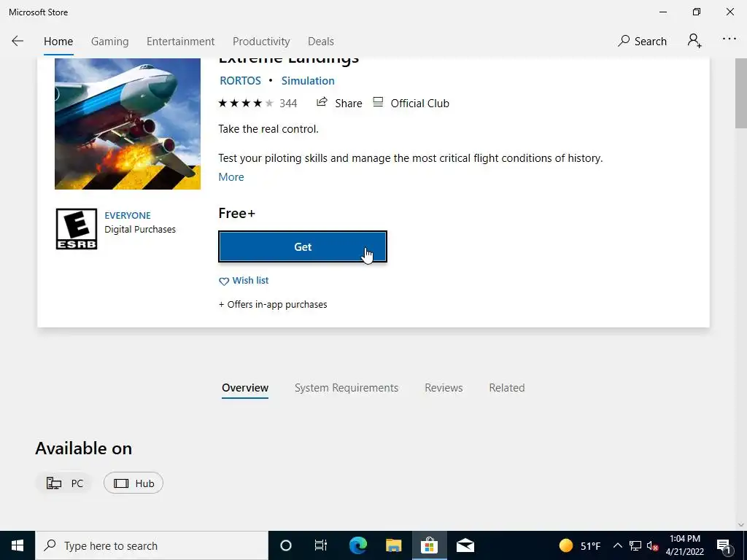
Task: Select the PC device chip
Action: coord(65,483)
